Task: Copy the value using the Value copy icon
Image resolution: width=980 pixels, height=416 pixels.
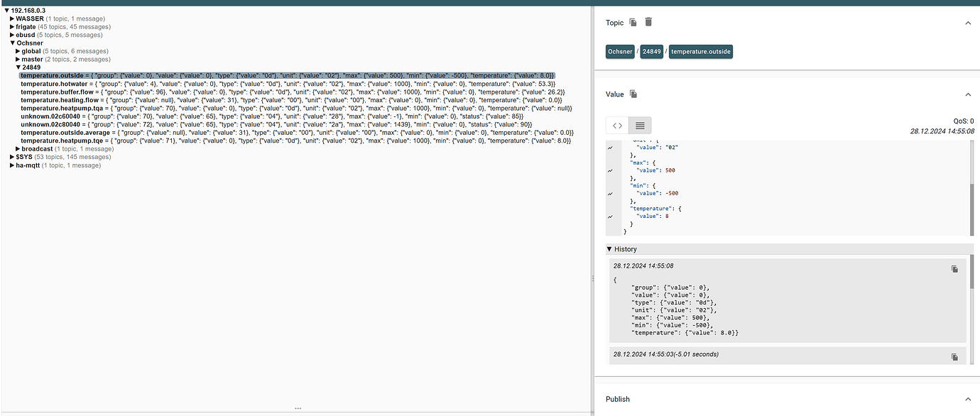Action: [633, 94]
